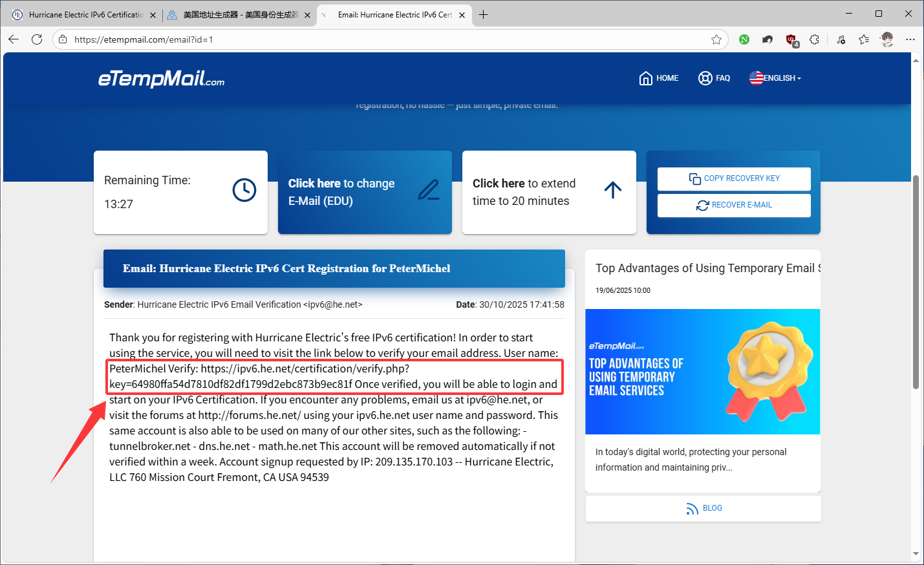Open the BLOG link

coord(704,508)
